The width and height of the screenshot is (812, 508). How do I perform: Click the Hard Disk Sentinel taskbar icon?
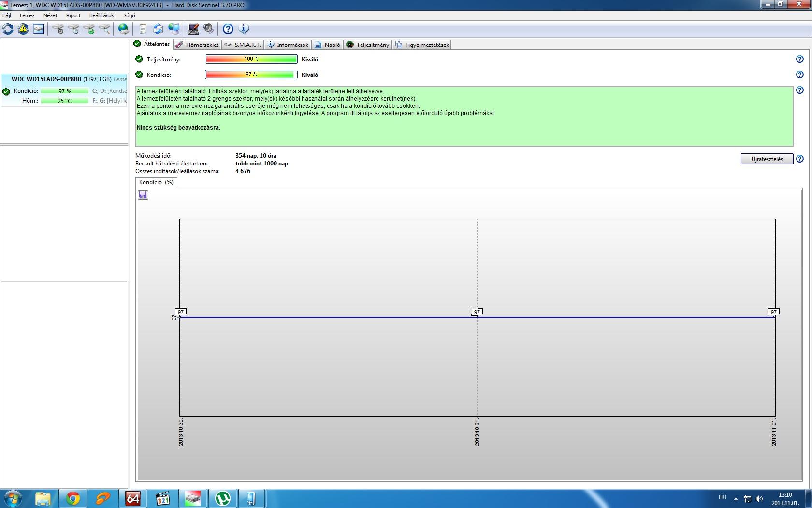coord(193,498)
